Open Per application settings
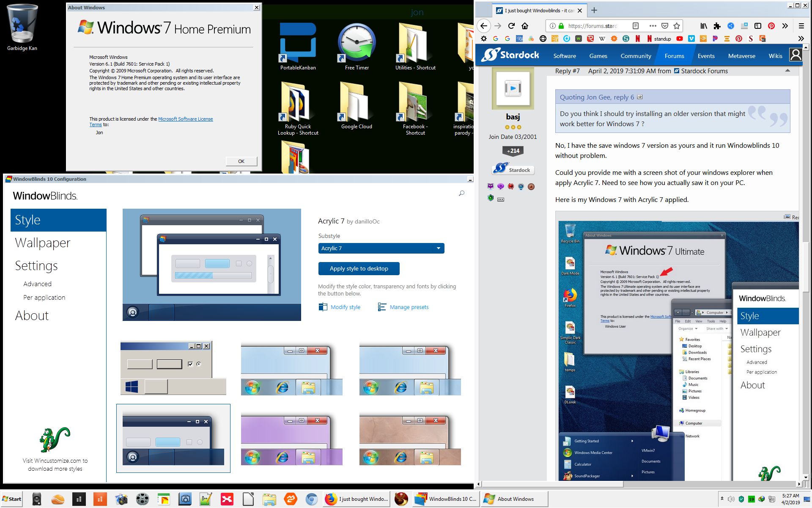 pos(44,297)
